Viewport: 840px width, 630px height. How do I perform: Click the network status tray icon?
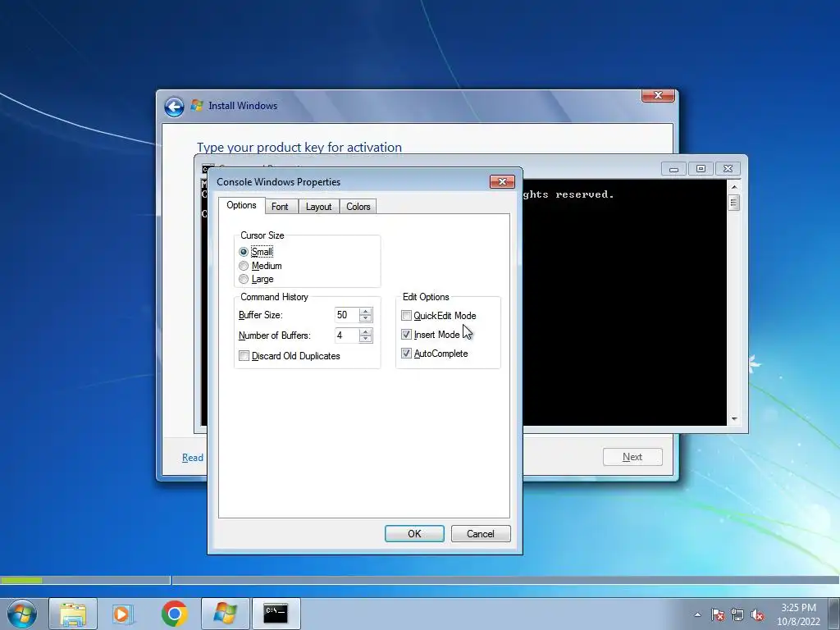pyautogui.click(x=737, y=614)
